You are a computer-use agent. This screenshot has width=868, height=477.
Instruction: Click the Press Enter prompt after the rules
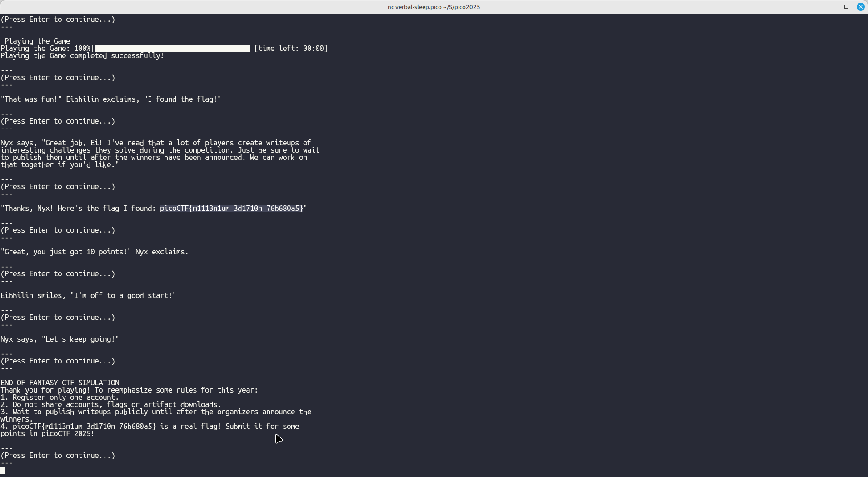tap(58, 456)
